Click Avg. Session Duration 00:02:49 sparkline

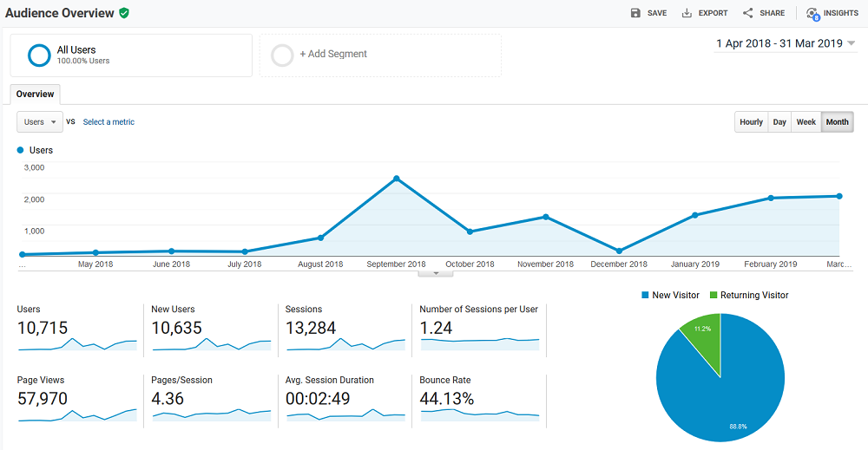(345, 415)
